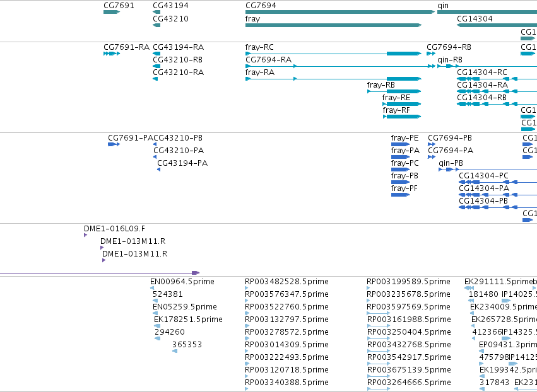Viewport: 537px width, 392px height.
Task: Select transcript fray-RB
Action: [381, 85]
